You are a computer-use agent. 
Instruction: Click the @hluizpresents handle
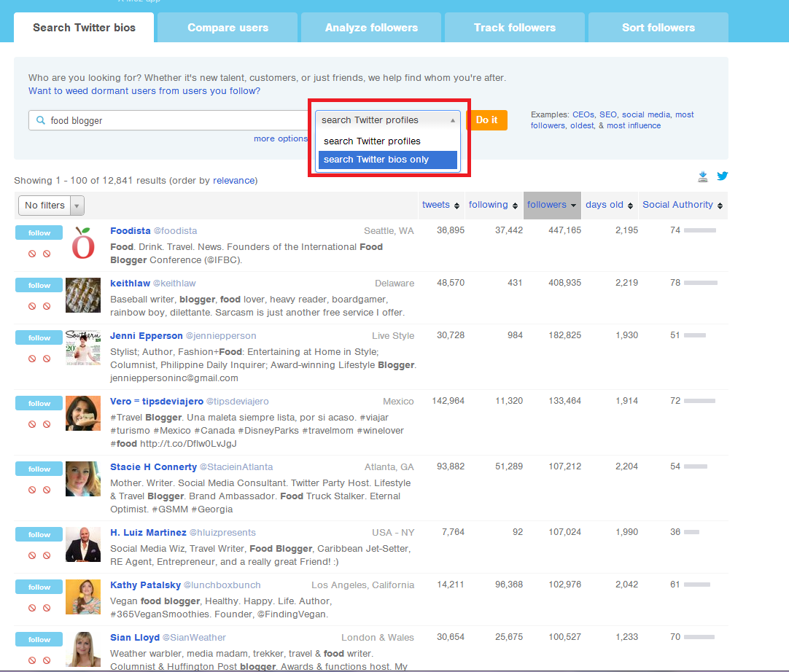pos(222,533)
